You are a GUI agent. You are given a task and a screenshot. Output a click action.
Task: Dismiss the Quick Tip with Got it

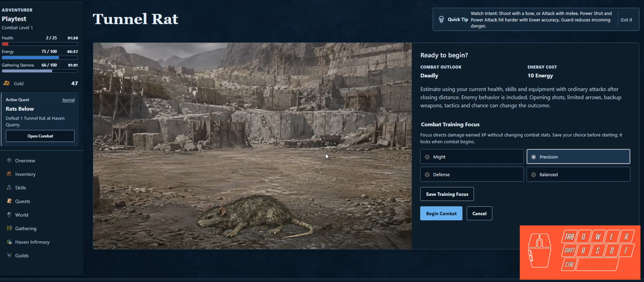[x=626, y=20]
